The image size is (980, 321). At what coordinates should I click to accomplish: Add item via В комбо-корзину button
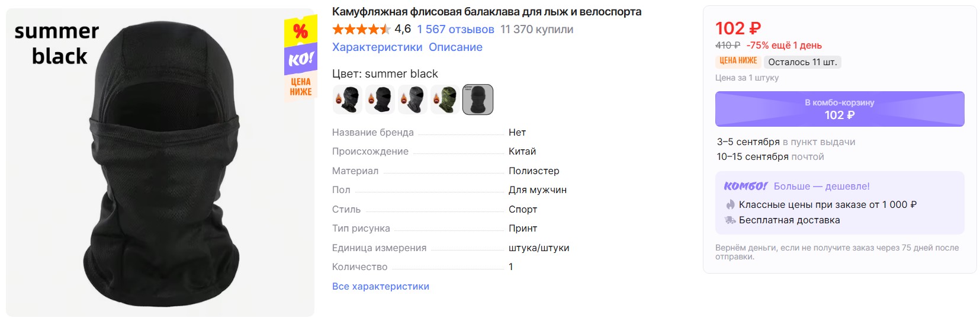(x=840, y=109)
